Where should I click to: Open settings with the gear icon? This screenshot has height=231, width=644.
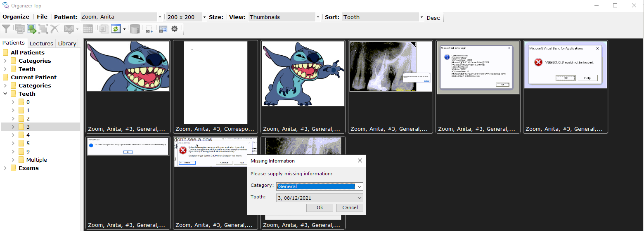[x=175, y=29]
